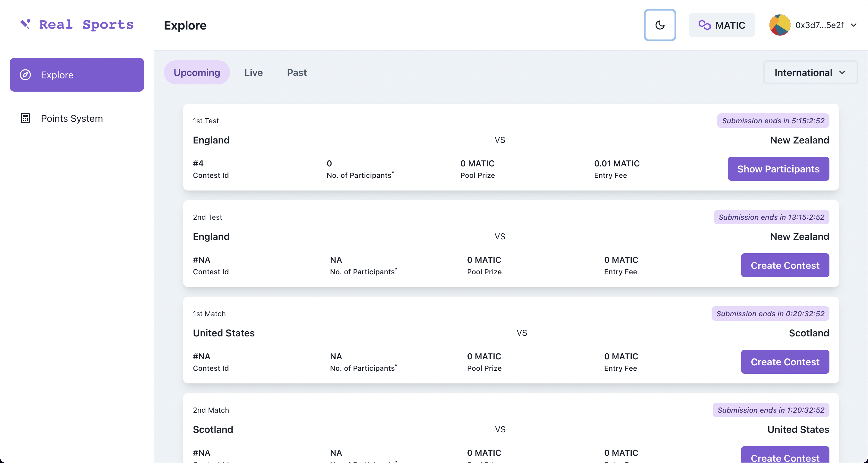Toggle dark mode with the moon button
868x463 pixels.
pyautogui.click(x=659, y=25)
